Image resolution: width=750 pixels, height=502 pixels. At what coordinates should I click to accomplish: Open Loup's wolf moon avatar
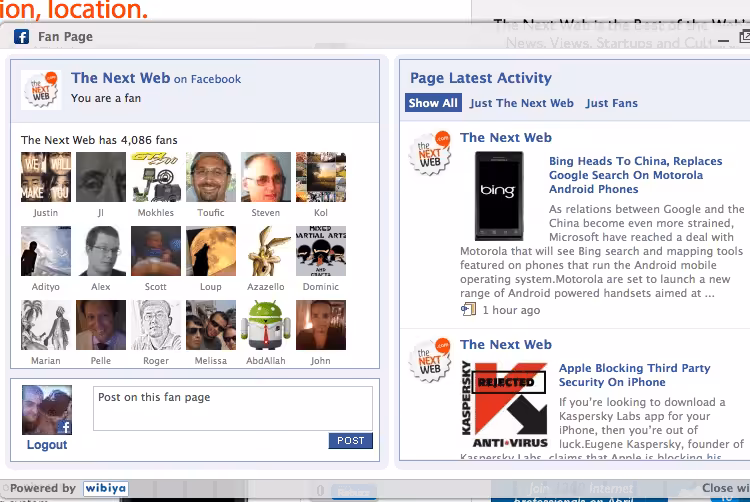point(211,251)
